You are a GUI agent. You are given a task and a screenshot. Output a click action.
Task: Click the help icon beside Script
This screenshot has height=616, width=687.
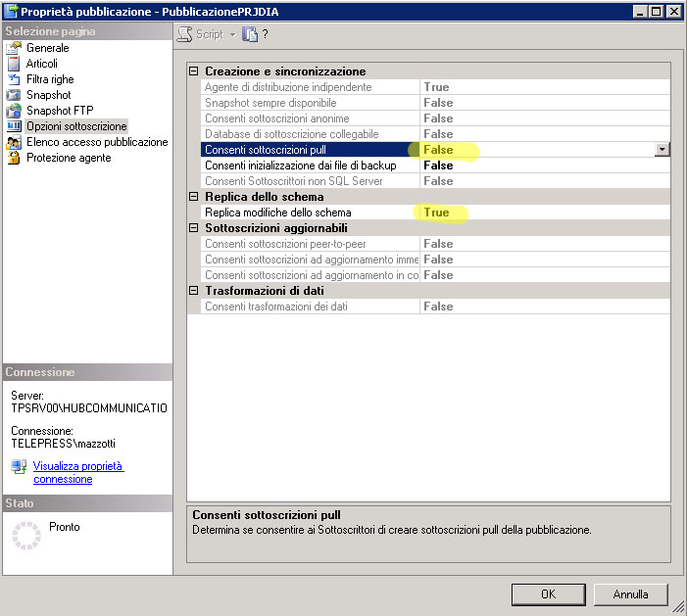pos(250,34)
